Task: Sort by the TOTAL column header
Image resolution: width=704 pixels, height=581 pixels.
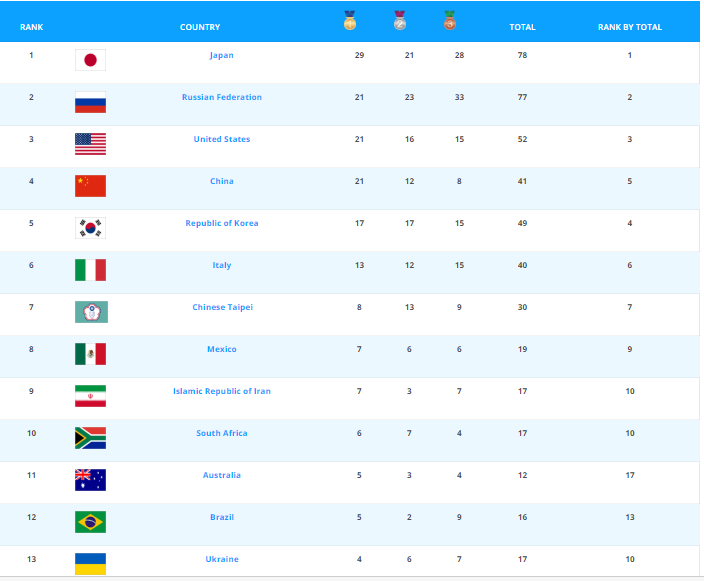Action: point(522,27)
